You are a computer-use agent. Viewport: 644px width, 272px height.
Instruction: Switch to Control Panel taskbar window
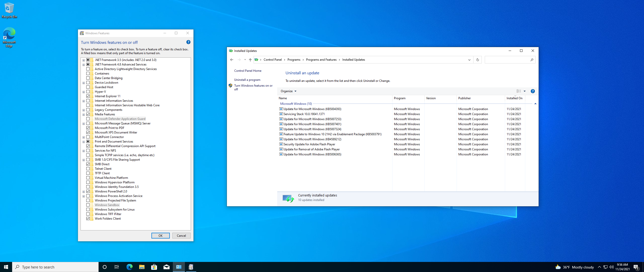(179, 267)
